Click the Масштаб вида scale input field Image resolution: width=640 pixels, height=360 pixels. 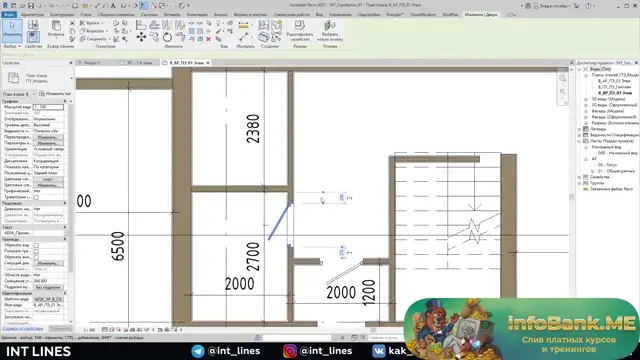(x=48, y=107)
